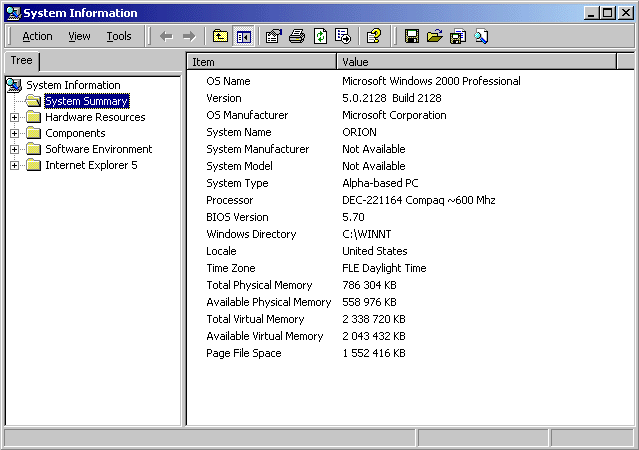
Task: Expand the Internet Explorer 5 node
Action: click(15, 165)
